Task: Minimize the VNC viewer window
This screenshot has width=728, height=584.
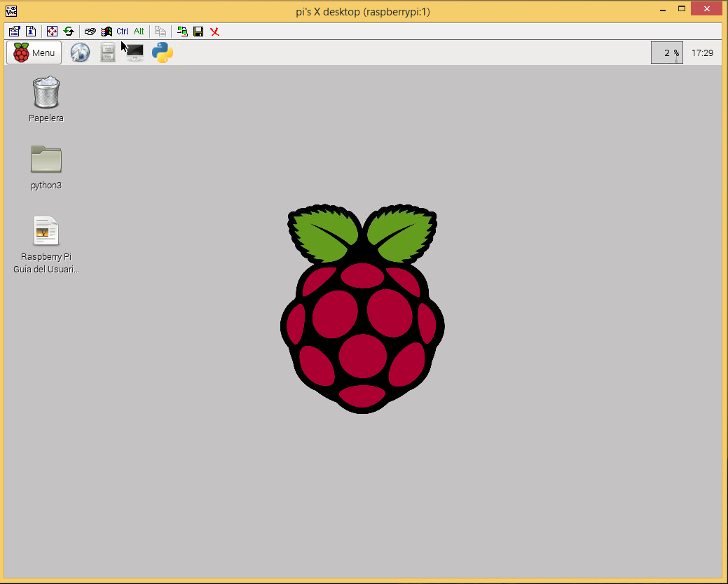Action: coord(663,9)
